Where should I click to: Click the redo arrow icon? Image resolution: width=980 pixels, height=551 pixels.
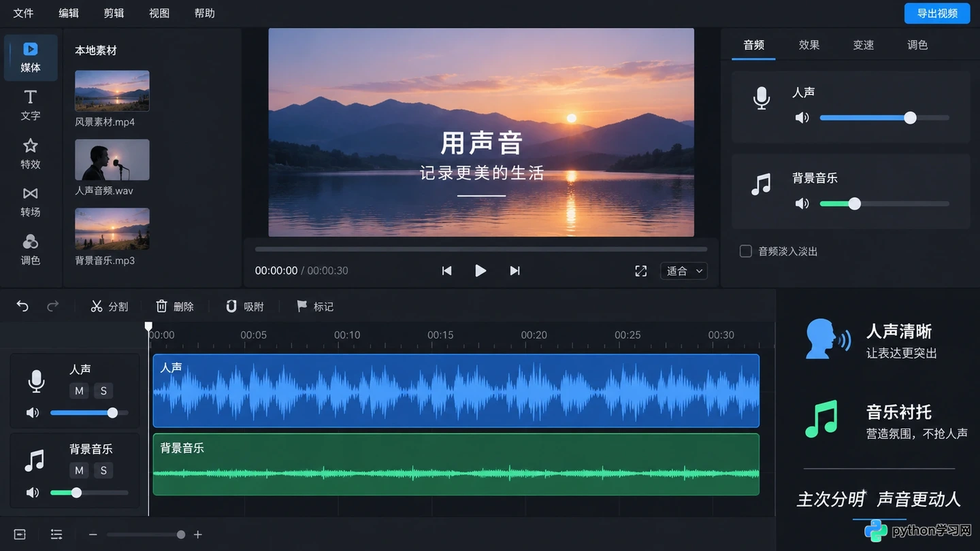[52, 306]
